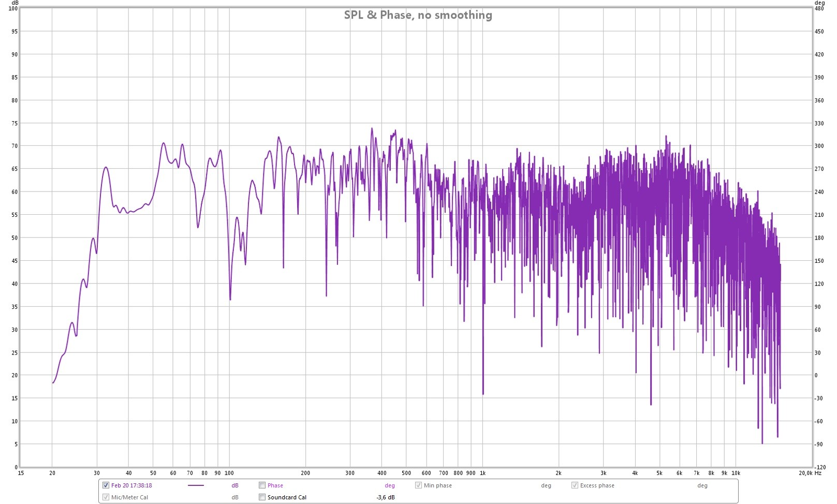Click the 200 frequency axis label
Screen dimensions: 837x504
pos(305,473)
